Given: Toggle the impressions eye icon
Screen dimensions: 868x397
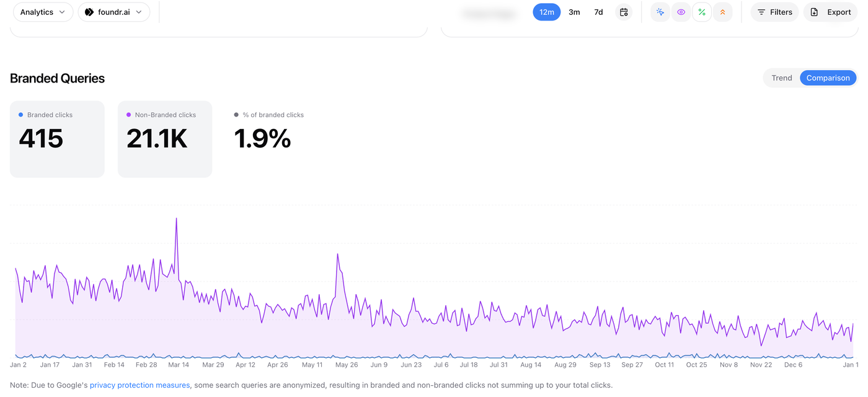Looking at the screenshot, I should 681,12.
